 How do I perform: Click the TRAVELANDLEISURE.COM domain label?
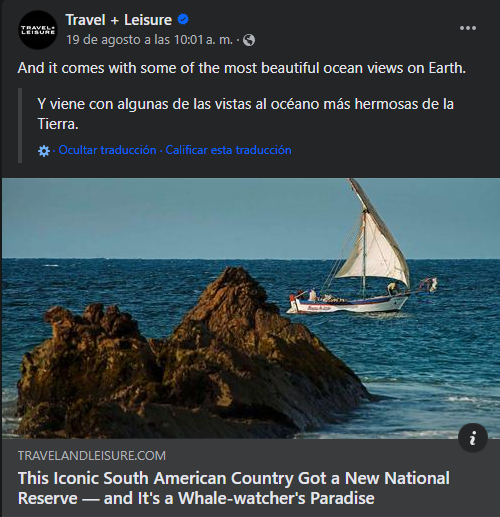coord(92,456)
